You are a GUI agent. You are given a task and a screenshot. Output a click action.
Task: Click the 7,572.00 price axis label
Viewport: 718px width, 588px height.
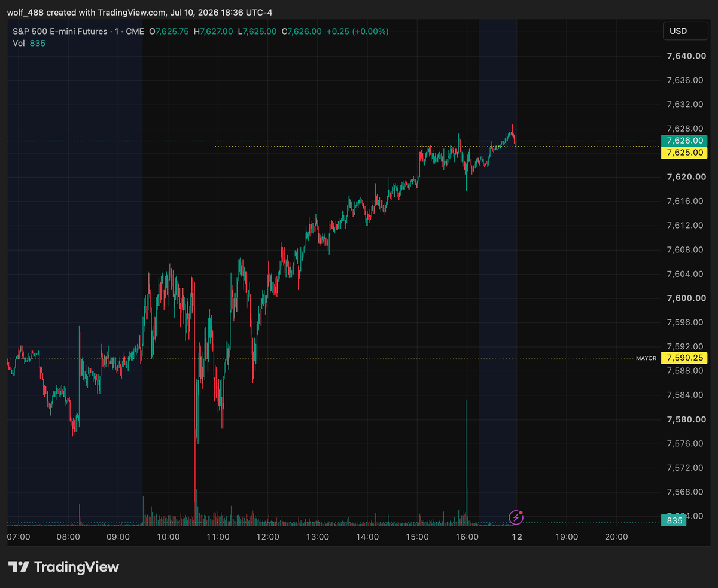pyautogui.click(x=684, y=467)
